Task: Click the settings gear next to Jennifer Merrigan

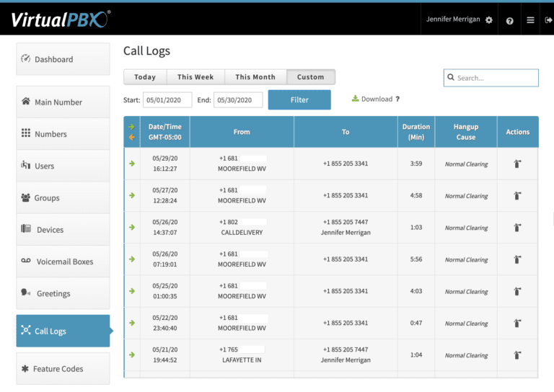Action: (x=489, y=20)
